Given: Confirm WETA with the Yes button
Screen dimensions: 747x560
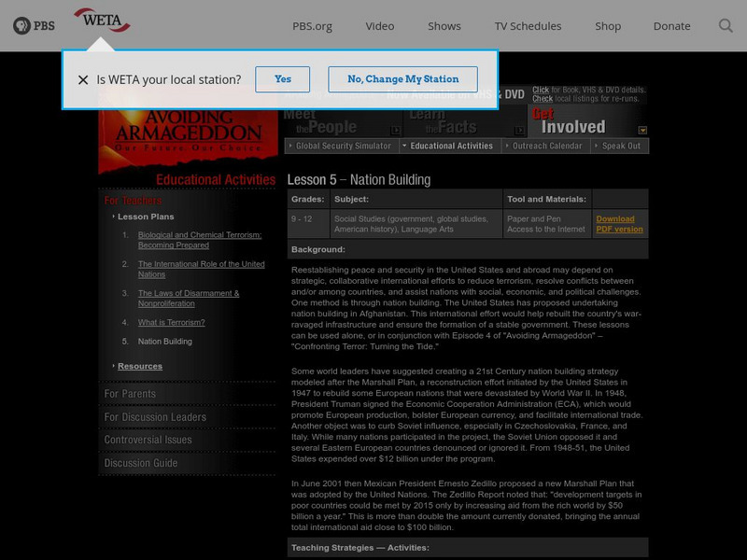Looking at the screenshot, I should (x=284, y=79).
